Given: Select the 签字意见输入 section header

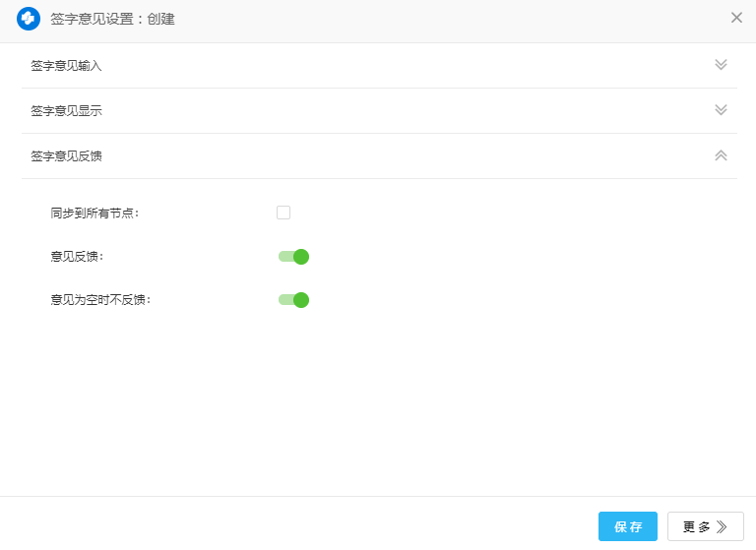Looking at the screenshot, I should [x=66, y=66].
